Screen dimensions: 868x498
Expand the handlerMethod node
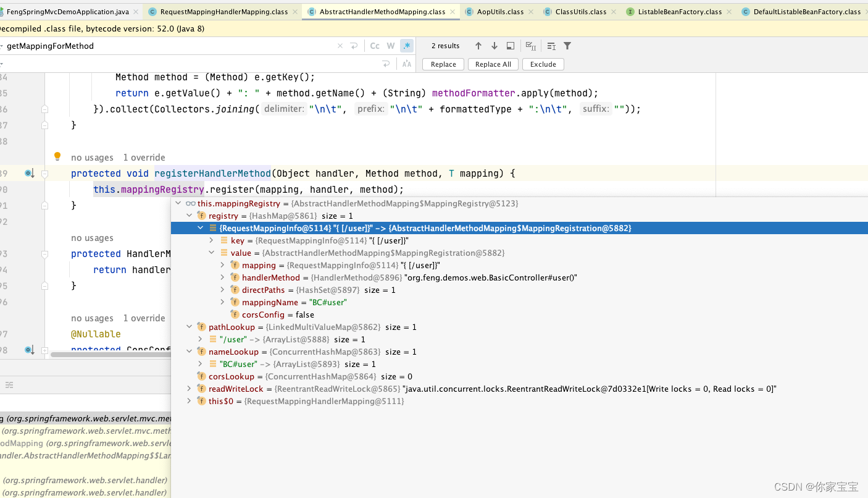point(223,277)
